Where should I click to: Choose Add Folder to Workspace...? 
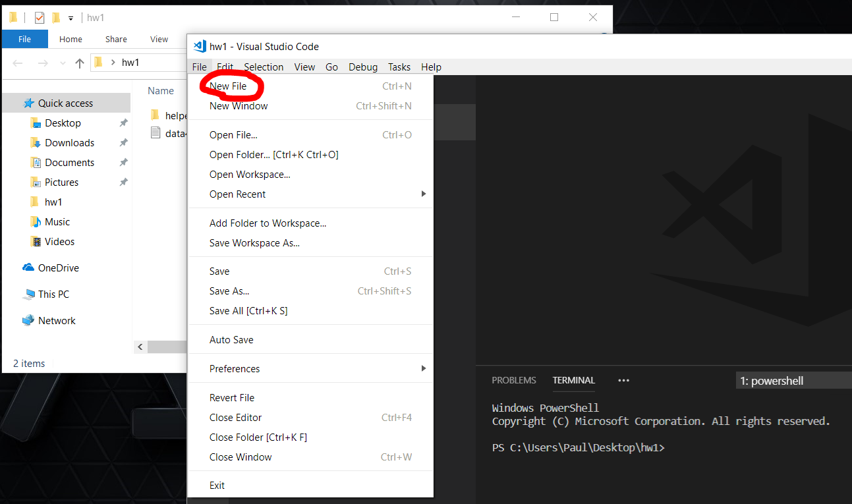310,223
